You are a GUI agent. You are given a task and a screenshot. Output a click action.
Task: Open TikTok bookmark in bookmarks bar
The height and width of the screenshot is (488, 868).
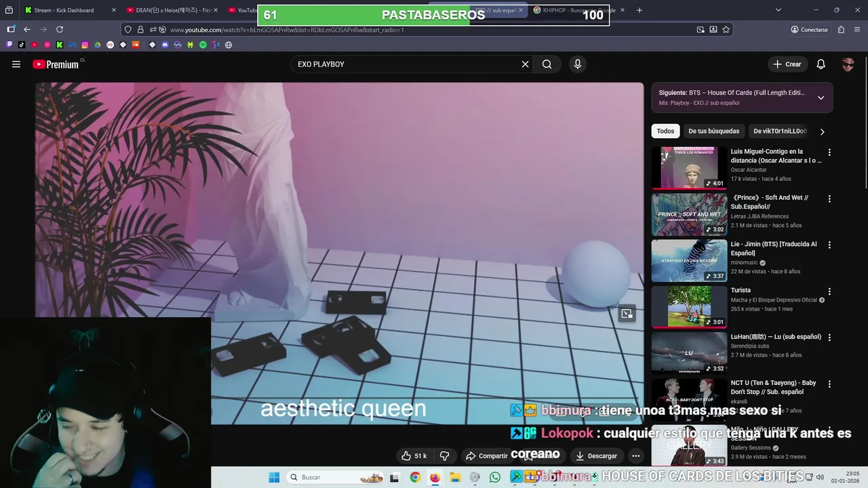coord(22,45)
